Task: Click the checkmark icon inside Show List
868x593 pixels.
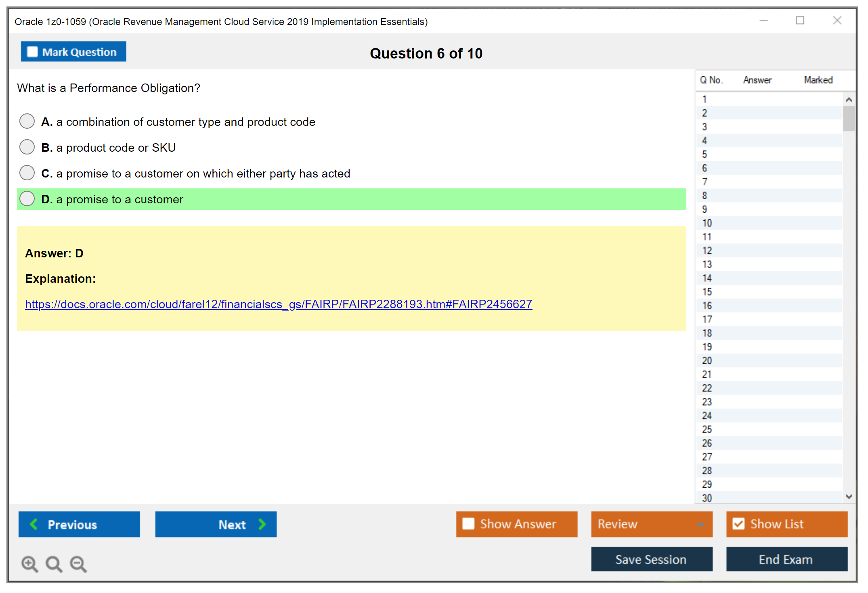Action: point(739,523)
